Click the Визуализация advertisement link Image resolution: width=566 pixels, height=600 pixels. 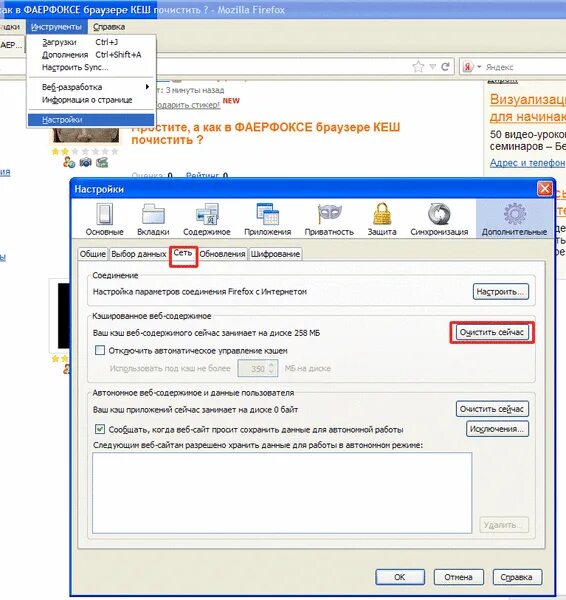coord(528,107)
